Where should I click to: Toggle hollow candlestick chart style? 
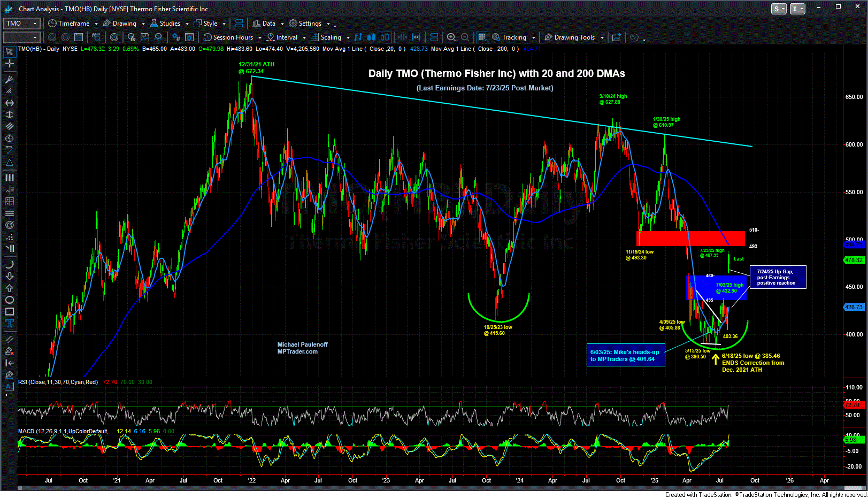(x=385, y=37)
